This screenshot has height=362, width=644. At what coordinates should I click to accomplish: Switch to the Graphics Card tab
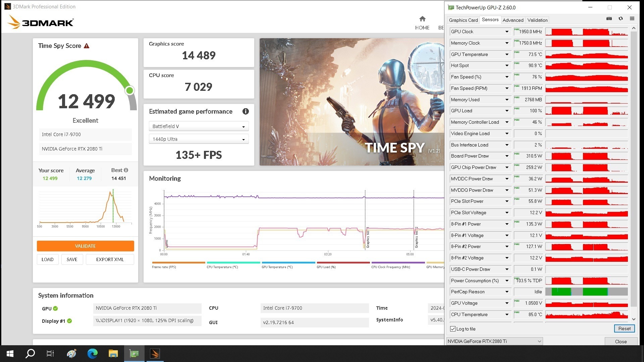[x=463, y=20]
